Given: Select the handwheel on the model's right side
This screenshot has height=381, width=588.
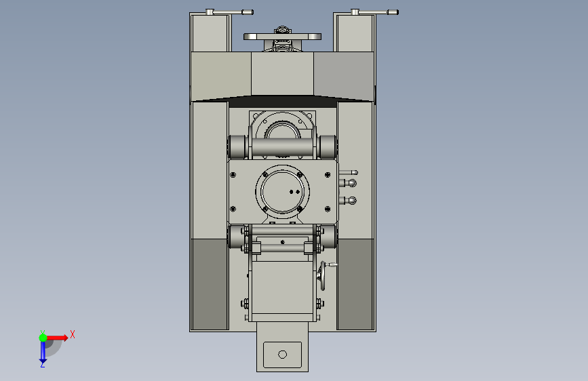Looking at the screenshot, I should point(323,276).
